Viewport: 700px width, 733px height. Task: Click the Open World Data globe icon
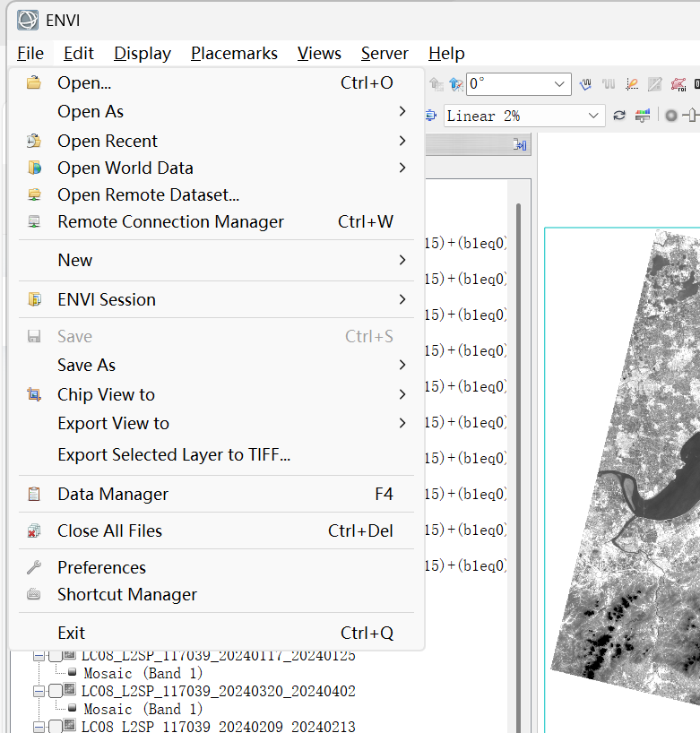click(x=34, y=168)
